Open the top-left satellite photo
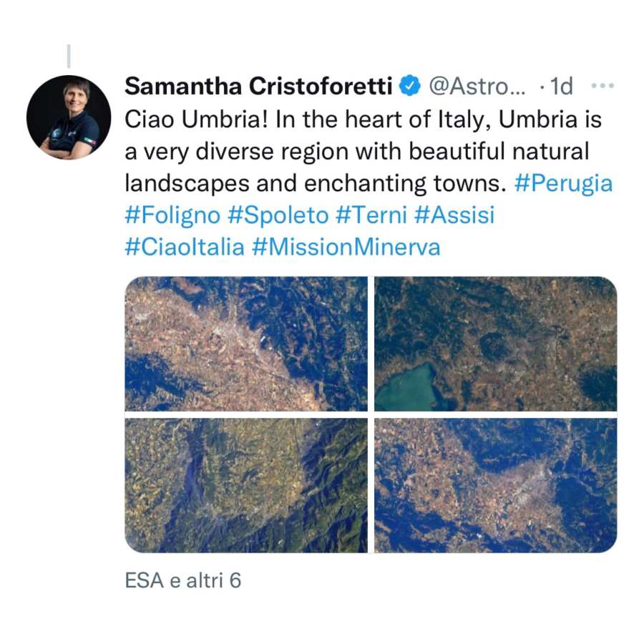The height and width of the screenshot is (644, 644). point(246,343)
